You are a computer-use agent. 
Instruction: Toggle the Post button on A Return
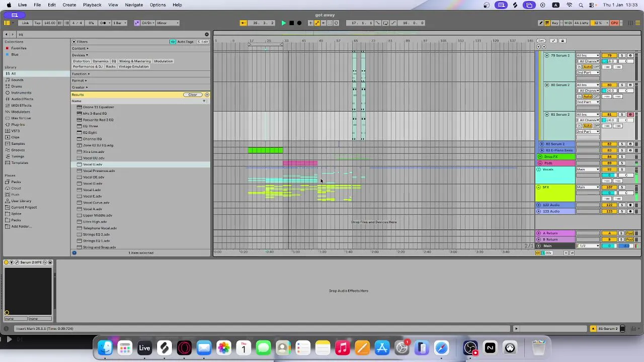pyautogui.click(x=630, y=233)
